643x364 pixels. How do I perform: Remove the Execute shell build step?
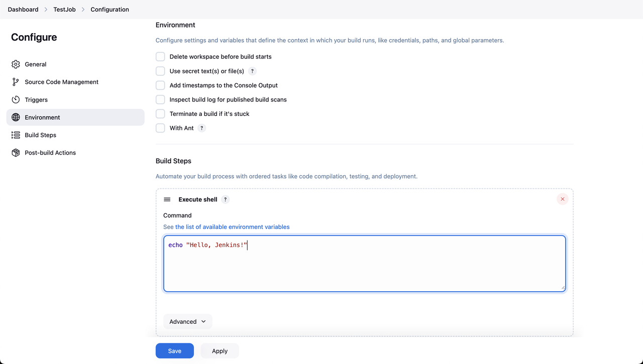click(x=562, y=199)
